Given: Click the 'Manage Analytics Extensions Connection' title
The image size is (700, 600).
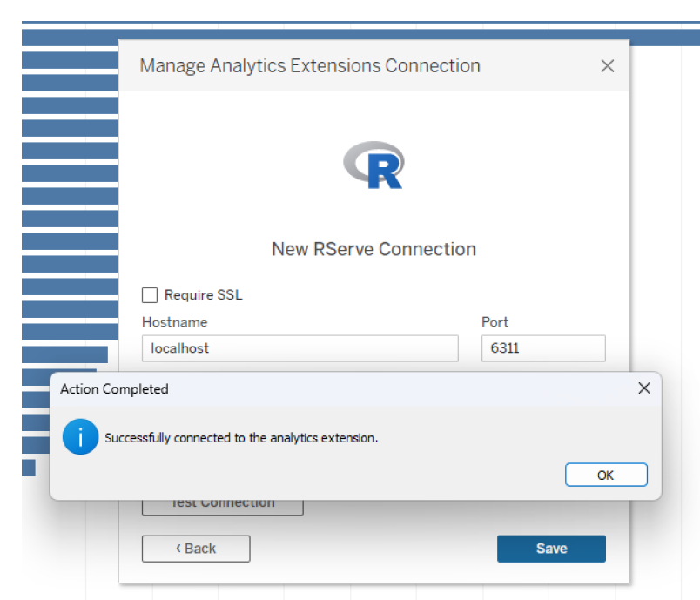Looking at the screenshot, I should (310, 66).
